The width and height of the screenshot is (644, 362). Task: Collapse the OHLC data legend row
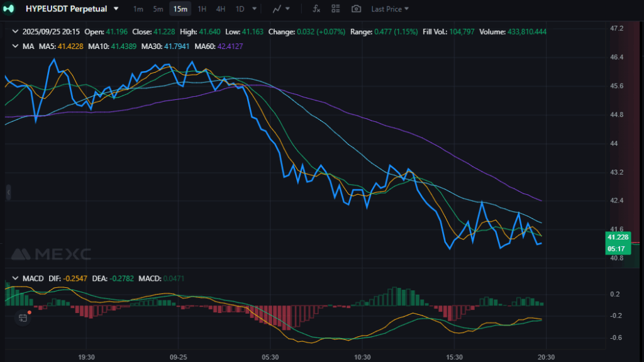(15, 31)
